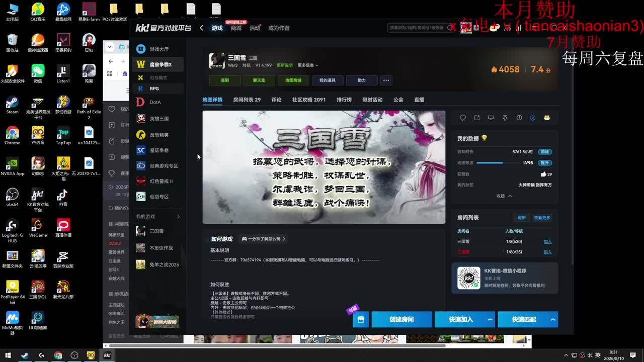
Task: Click the 更新说明 link
Action: click(x=284, y=65)
